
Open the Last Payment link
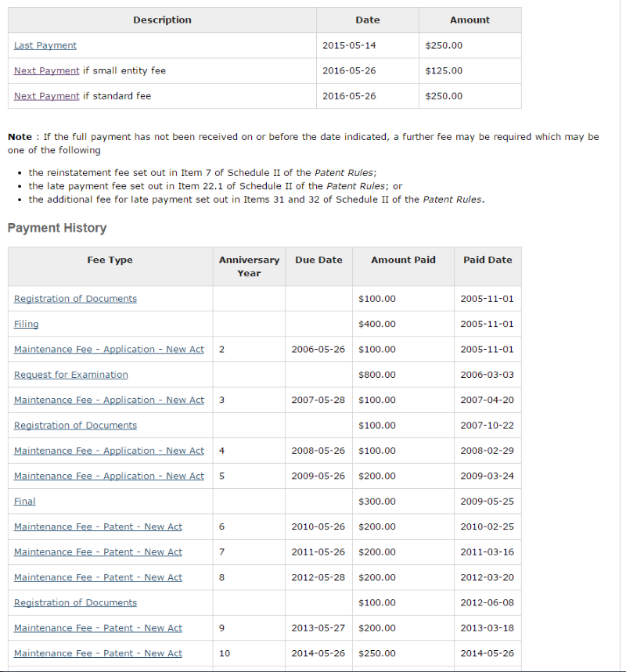(45, 45)
